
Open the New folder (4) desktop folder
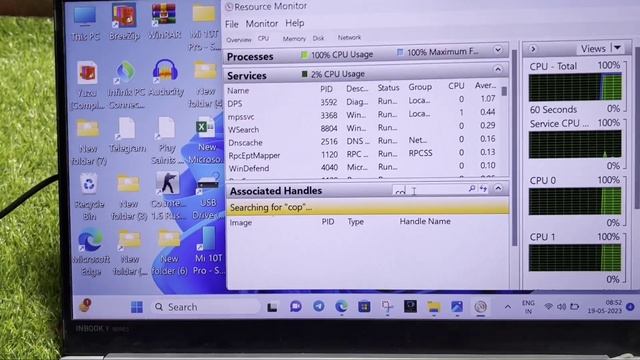(205, 84)
